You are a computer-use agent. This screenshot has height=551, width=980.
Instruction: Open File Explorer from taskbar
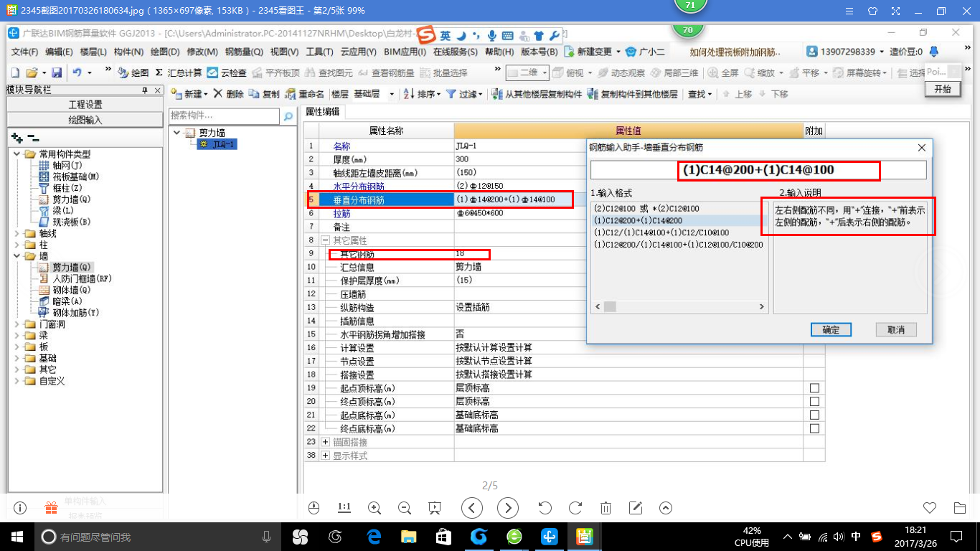pos(408,536)
